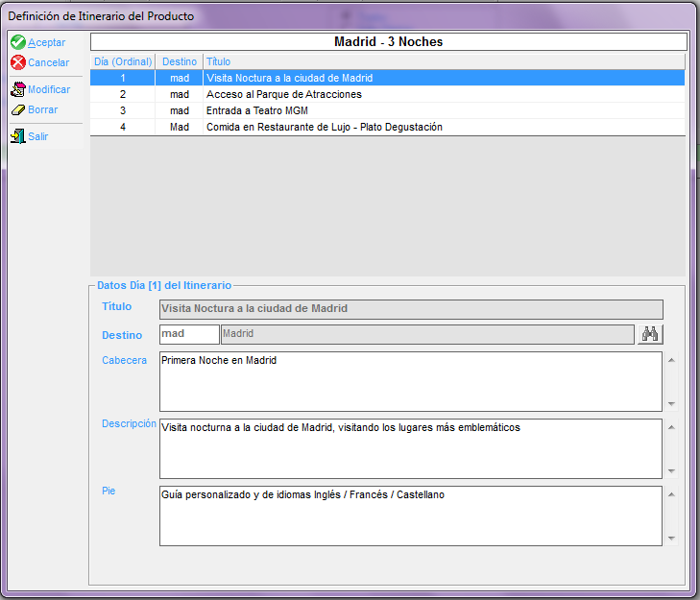700x600 pixels.
Task: Click the Salir exit door icon
Action: 18,136
